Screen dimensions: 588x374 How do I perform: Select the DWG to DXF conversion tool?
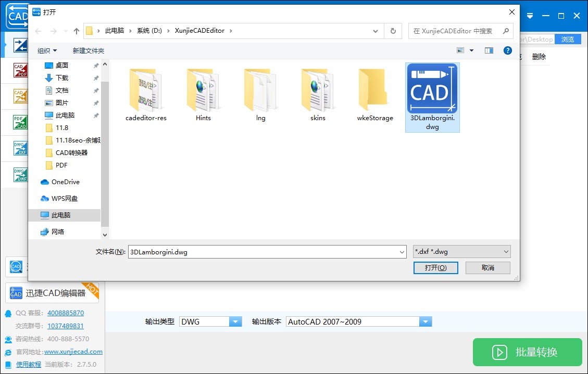21,148
